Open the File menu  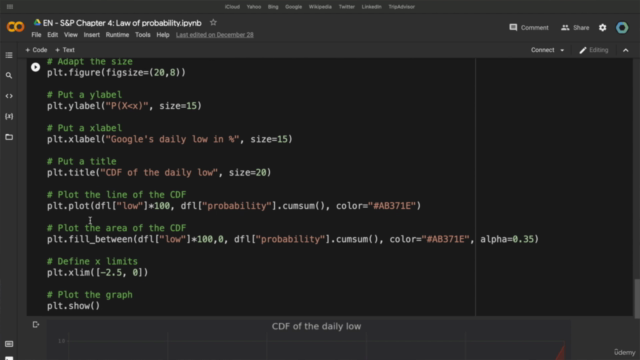36,35
